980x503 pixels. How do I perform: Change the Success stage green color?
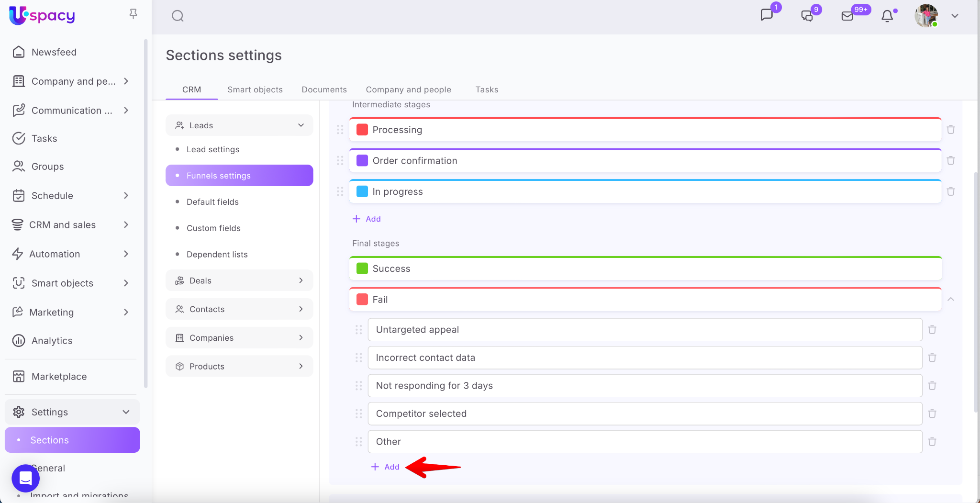pos(362,268)
